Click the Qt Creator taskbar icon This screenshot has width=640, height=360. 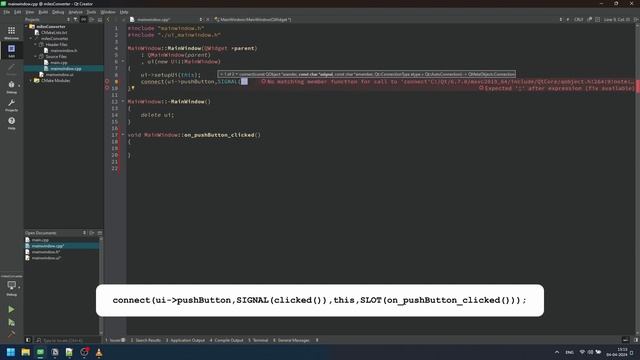[40, 352]
